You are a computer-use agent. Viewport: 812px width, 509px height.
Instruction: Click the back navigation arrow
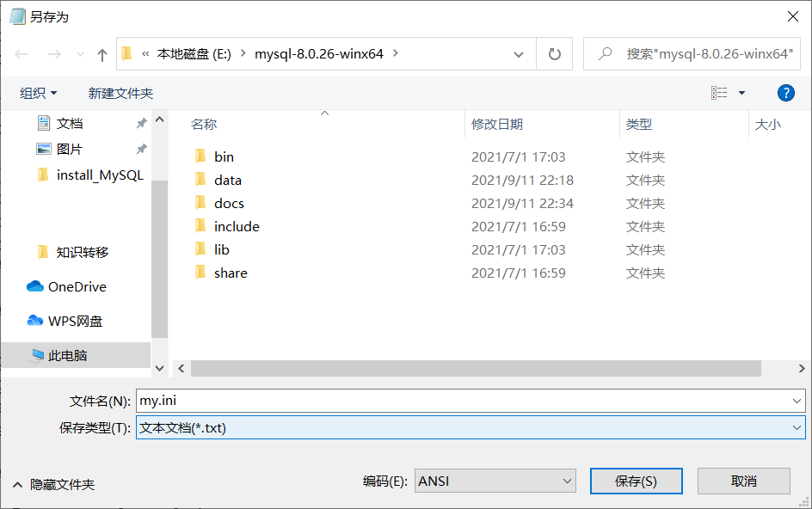click(21, 53)
